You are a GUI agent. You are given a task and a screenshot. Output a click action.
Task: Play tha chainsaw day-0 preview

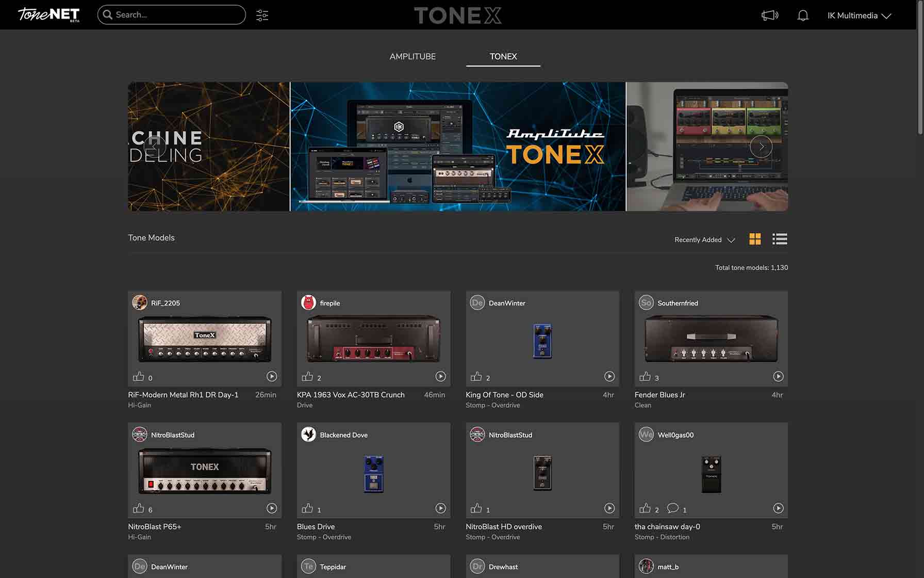[778, 508]
